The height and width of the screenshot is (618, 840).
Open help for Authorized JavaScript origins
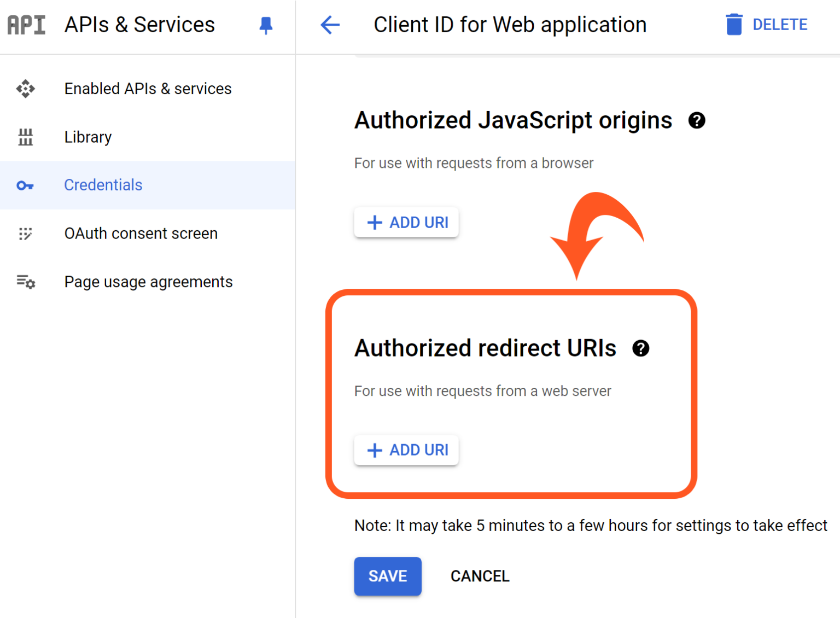coord(697,120)
